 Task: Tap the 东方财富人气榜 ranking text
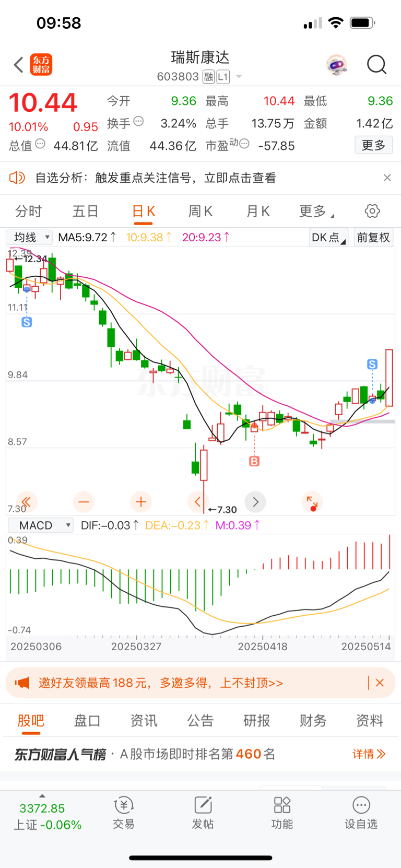pyautogui.click(x=60, y=754)
